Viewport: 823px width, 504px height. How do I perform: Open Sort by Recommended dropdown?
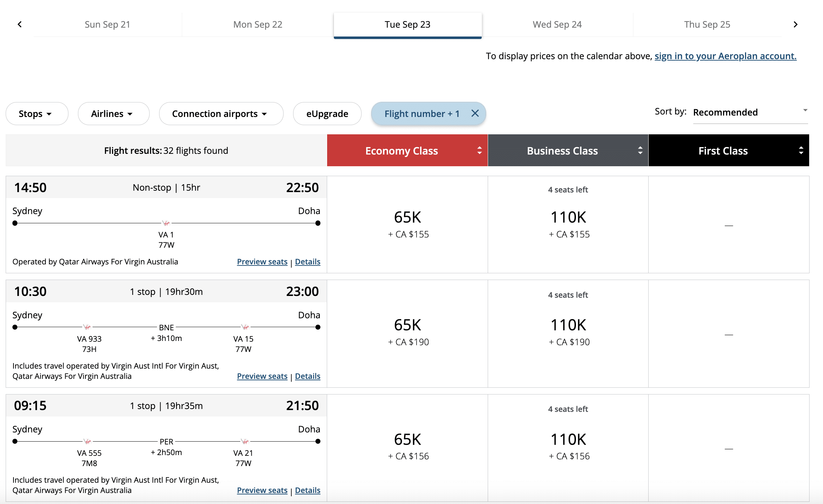click(x=750, y=112)
